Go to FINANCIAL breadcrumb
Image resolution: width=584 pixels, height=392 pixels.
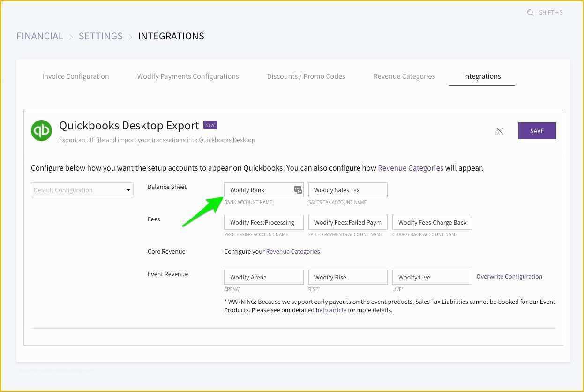(40, 36)
